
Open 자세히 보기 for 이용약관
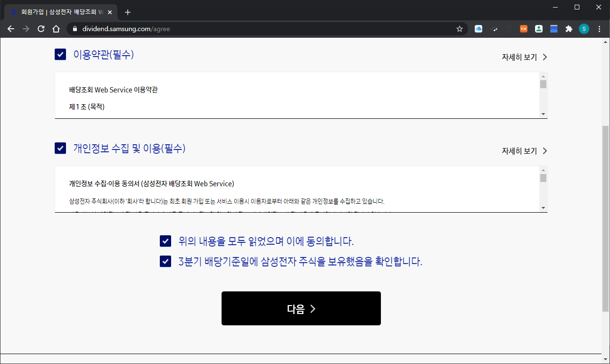click(524, 57)
